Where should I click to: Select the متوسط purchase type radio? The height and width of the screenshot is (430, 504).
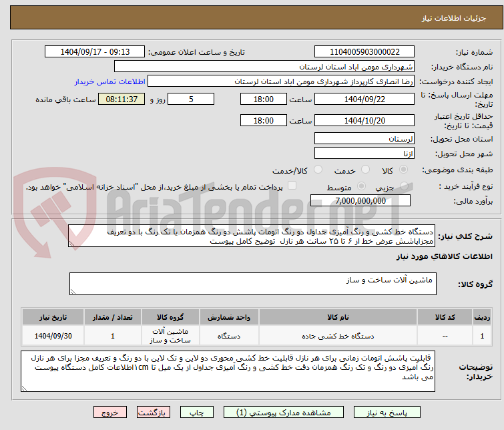point(361,186)
